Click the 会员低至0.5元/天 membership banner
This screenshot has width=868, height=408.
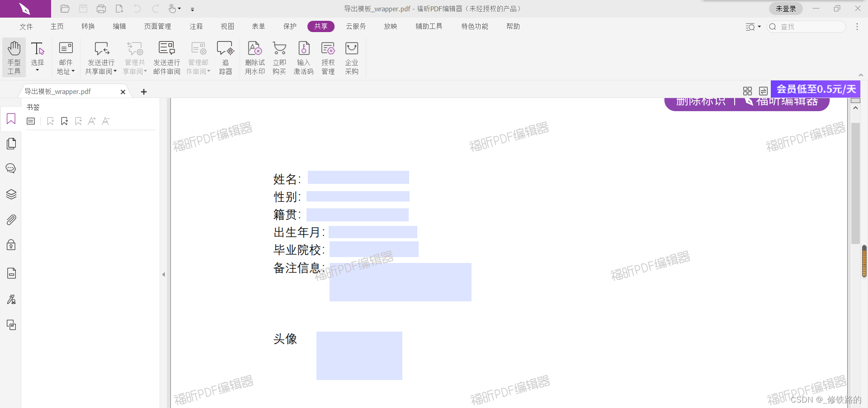[x=815, y=89]
